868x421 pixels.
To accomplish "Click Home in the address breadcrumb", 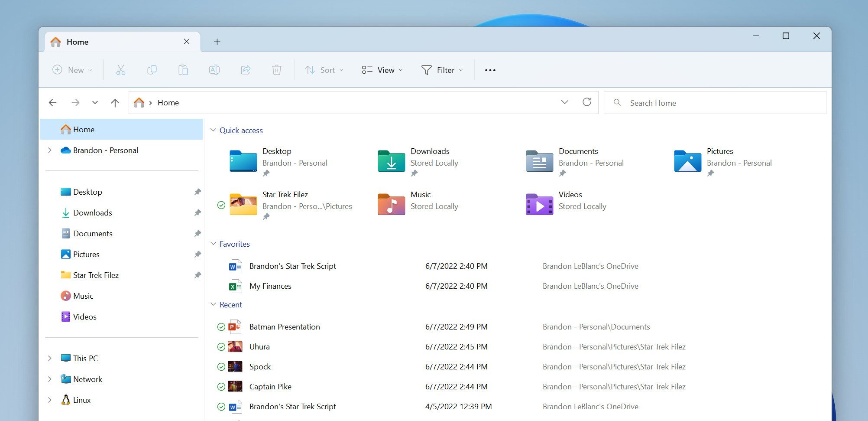I will pyautogui.click(x=168, y=103).
